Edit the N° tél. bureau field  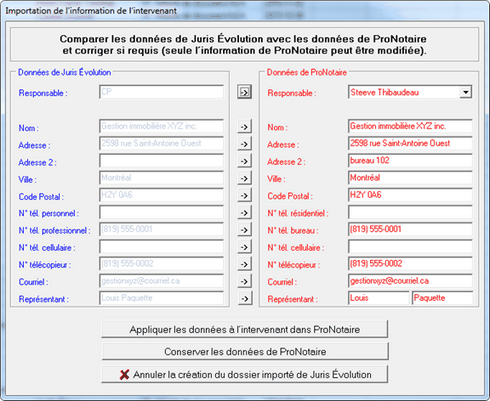(410, 229)
